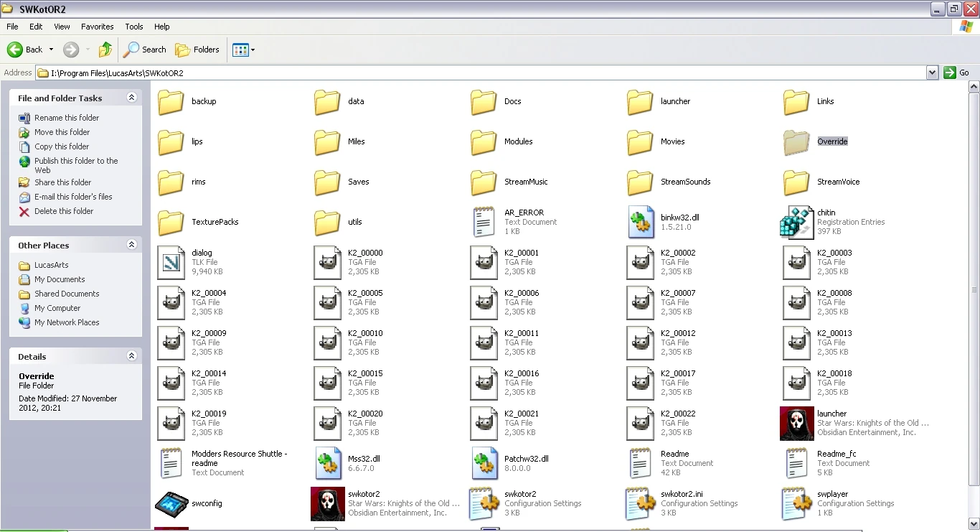
Task: Select the Override folder icon
Action: (796, 142)
